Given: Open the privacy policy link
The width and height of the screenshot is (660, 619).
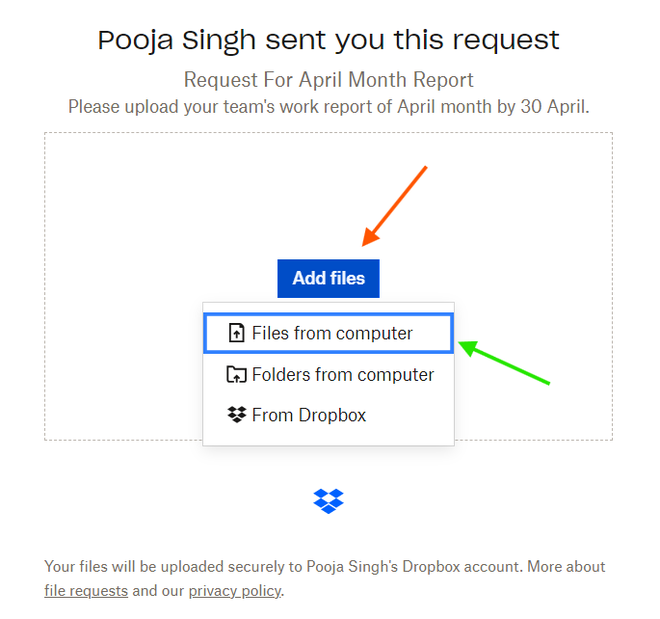Looking at the screenshot, I should click(x=235, y=591).
